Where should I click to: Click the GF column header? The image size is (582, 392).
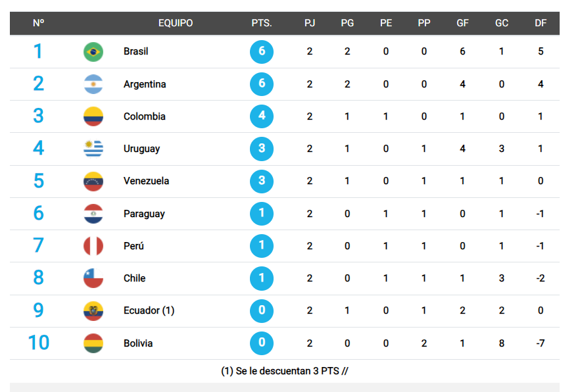coord(463,23)
